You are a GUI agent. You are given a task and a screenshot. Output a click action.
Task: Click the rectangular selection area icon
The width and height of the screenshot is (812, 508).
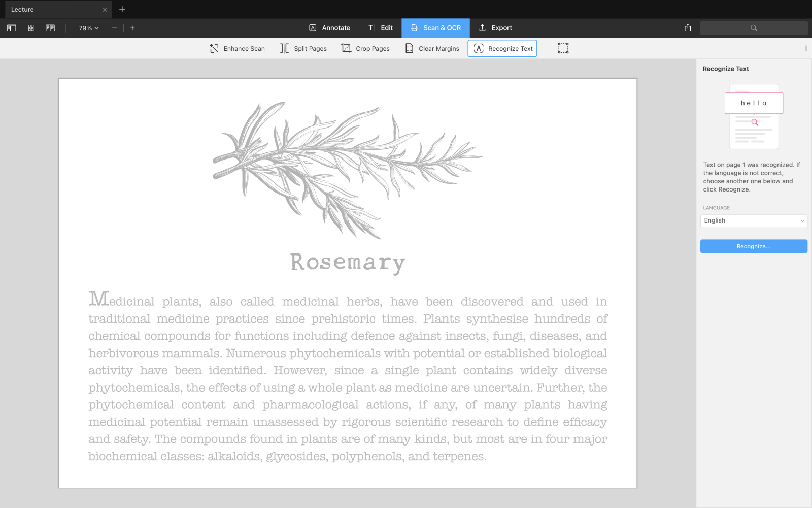click(563, 48)
